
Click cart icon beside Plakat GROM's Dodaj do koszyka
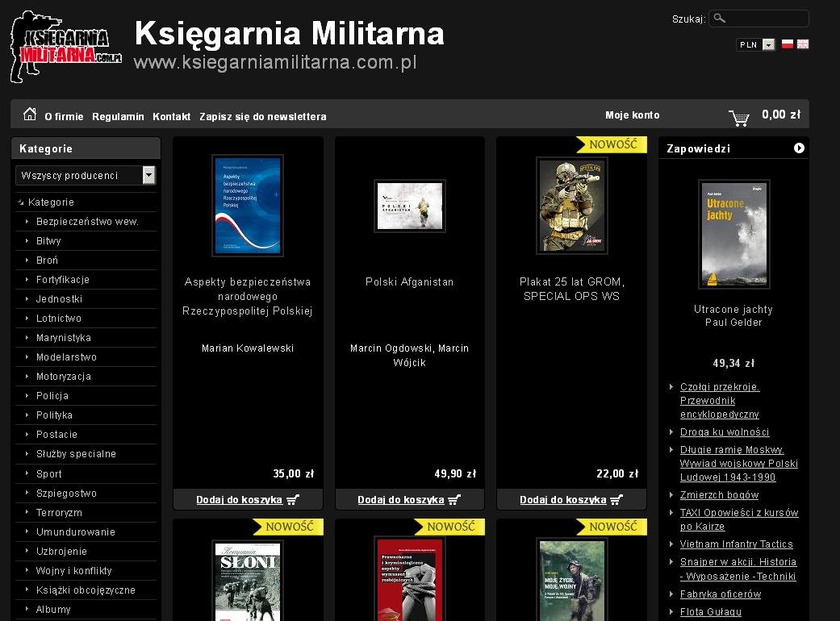[616, 500]
